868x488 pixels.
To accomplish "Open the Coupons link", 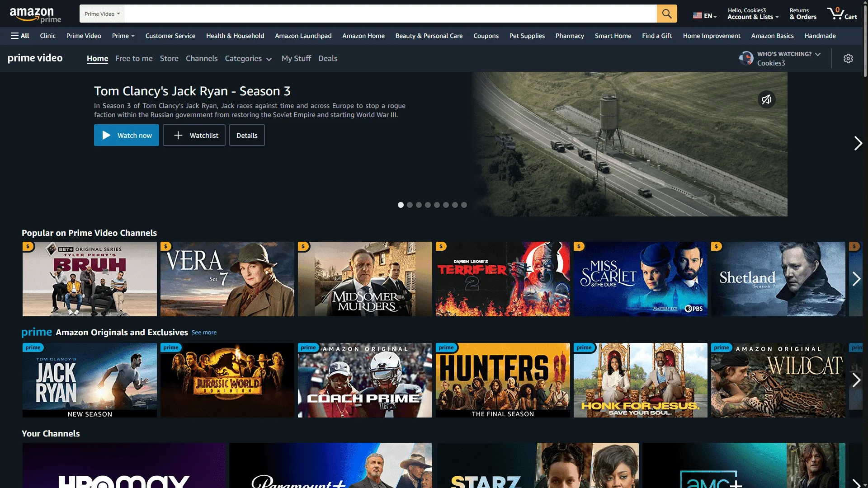I will point(486,36).
